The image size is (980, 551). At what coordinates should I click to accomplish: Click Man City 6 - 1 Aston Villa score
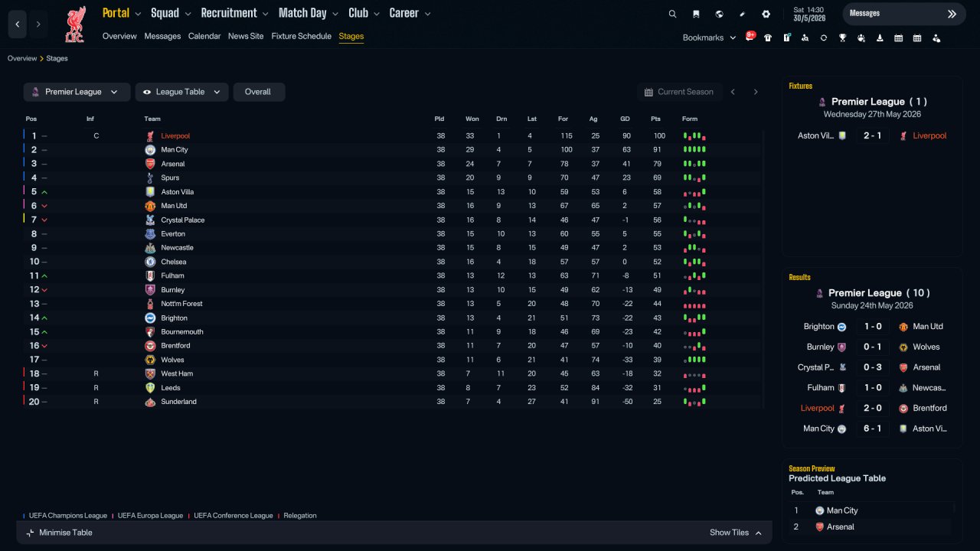point(873,429)
